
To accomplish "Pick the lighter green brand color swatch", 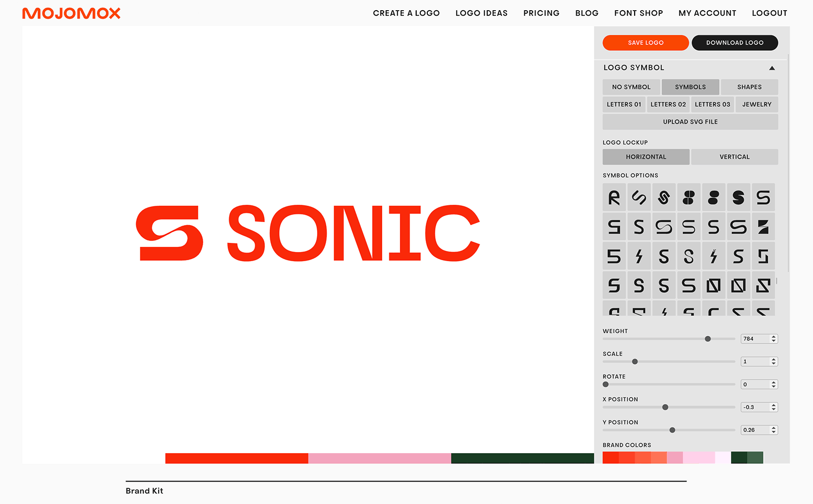I will (x=755, y=457).
